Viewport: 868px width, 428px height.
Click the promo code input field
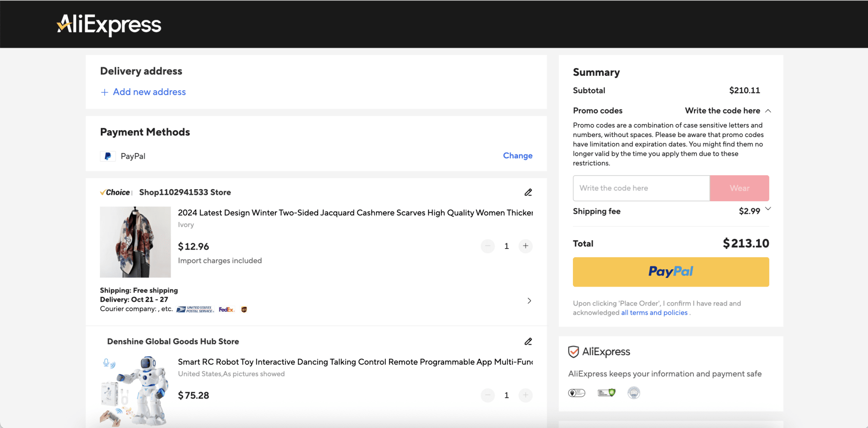(641, 188)
